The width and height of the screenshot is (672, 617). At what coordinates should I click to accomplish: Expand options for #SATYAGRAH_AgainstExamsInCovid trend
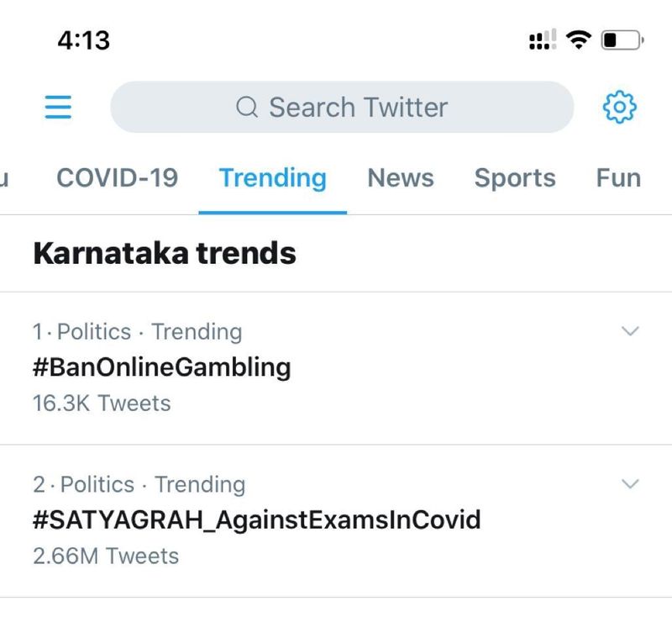(x=629, y=484)
